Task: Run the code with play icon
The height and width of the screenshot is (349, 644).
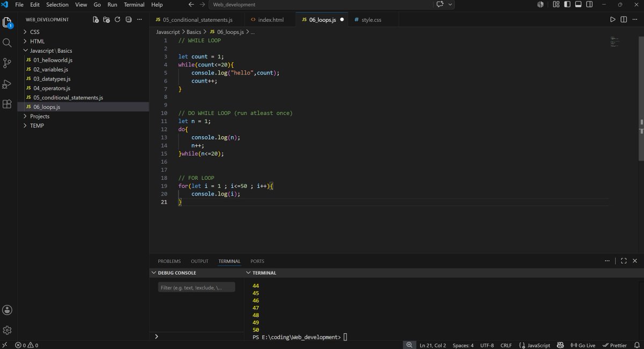Action: 613,19
